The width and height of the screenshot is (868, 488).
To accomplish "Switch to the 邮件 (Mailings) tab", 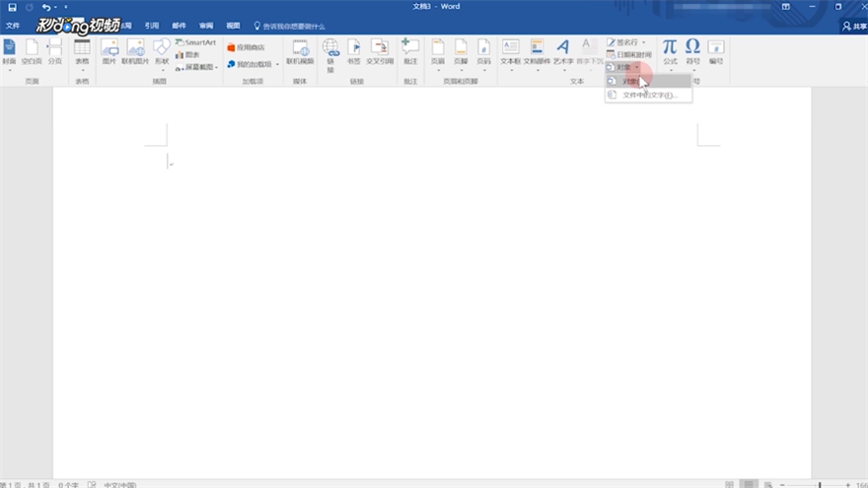I will point(179,26).
